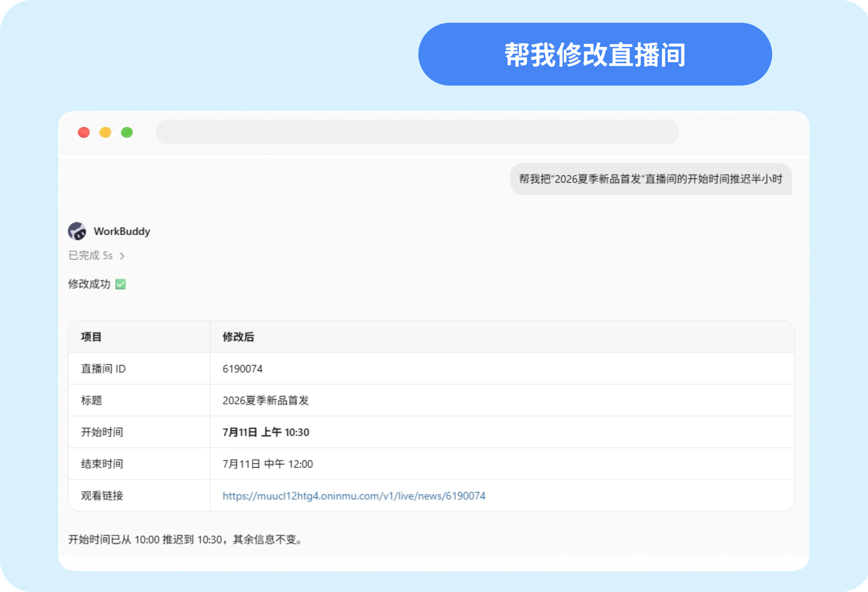
Task: Select the user message about 推迟半小时
Action: (x=651, y=179)
